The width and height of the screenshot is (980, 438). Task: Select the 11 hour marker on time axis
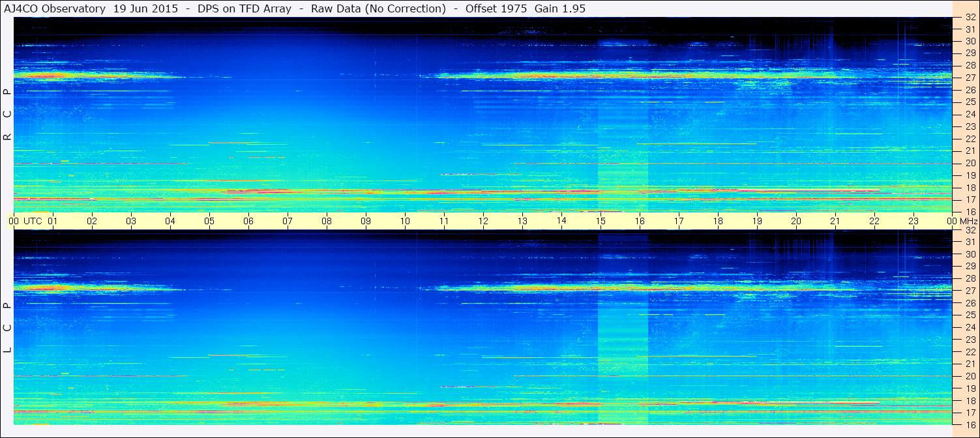click(x=444, y=221)
